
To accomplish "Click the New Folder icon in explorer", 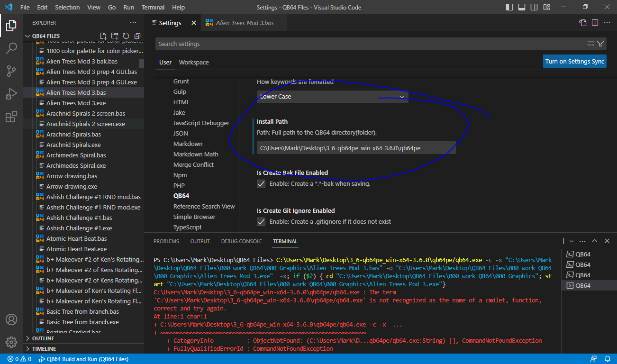I will (115, 36).
